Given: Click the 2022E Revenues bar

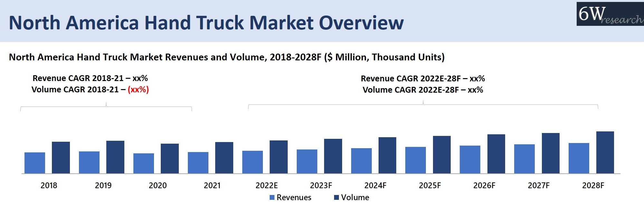Looking at the screenshot, I should (x=253, y=162).
